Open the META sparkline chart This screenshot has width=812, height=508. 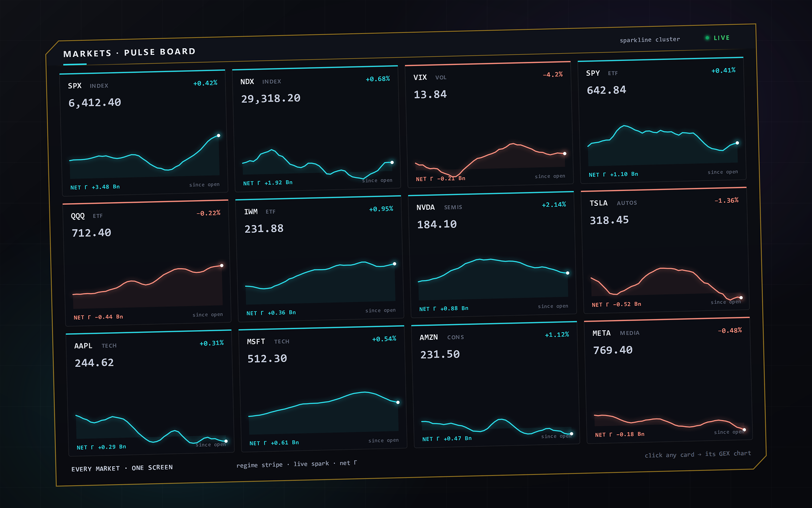coord(669,423)
